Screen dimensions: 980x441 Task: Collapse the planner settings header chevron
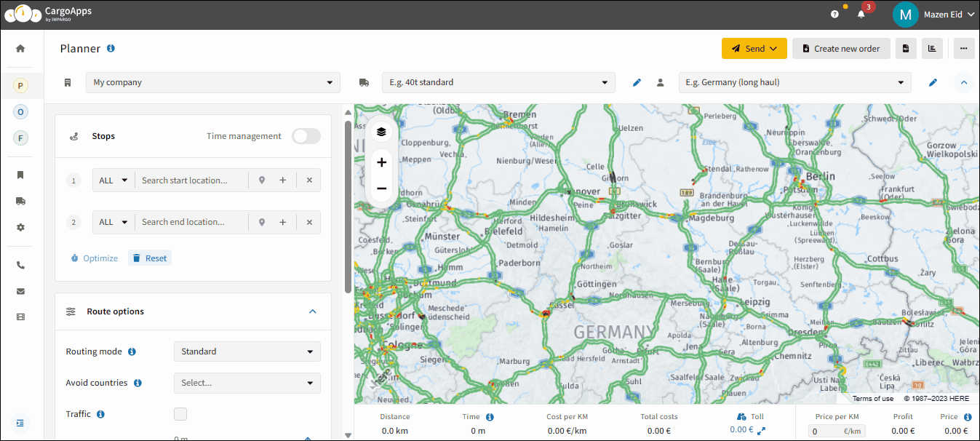(x=964, y=82)
